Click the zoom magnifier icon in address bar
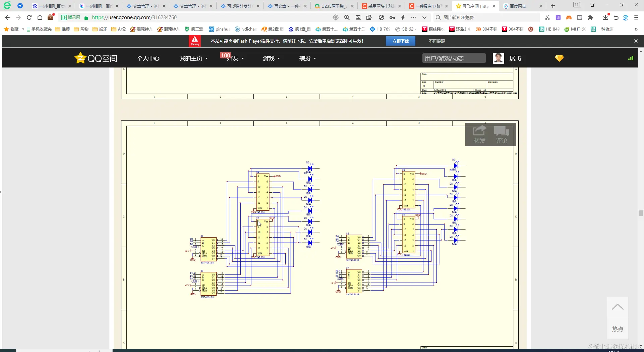Screen dimensions: 644x352 [347, 17]
